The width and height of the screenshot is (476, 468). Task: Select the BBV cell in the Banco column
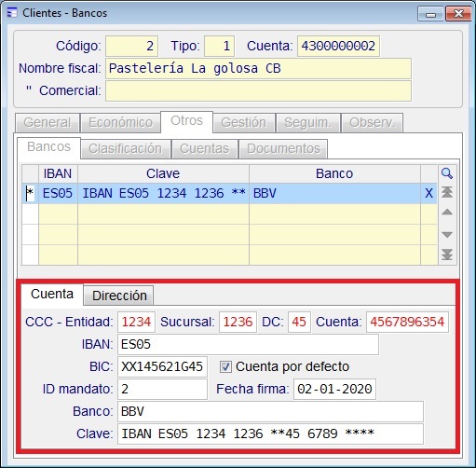(334, 193)
